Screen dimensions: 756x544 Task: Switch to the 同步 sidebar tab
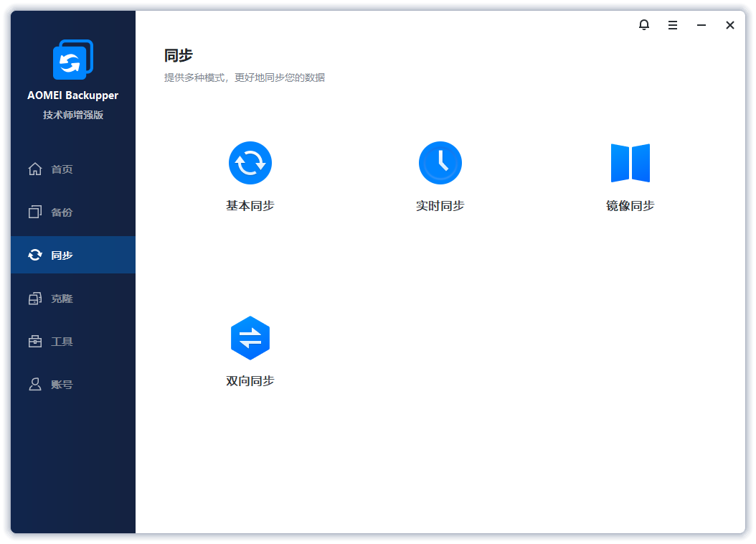pos(62,255)
